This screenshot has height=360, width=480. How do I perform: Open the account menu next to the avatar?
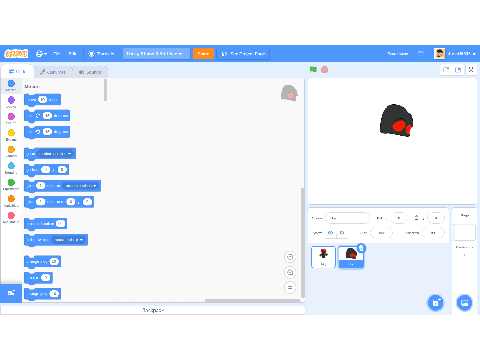point(455,53)
